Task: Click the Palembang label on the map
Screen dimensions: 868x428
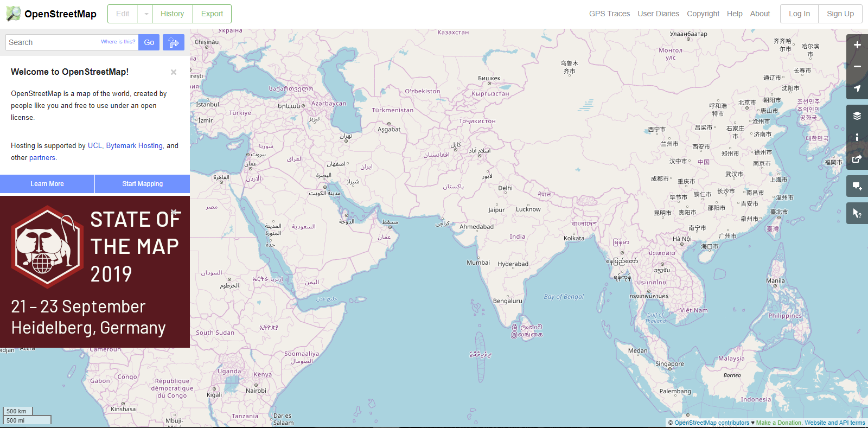Action: pos(675,391)
